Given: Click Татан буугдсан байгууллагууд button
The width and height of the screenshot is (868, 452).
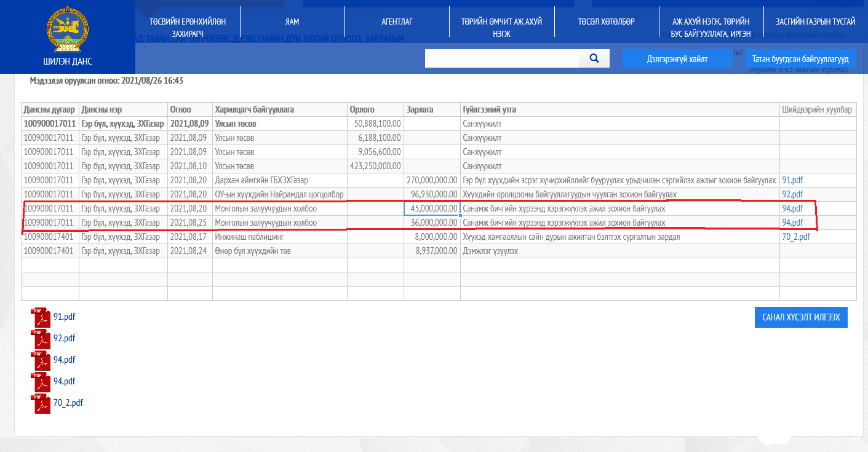Looking at the screenshot, I should pos(800,59).
